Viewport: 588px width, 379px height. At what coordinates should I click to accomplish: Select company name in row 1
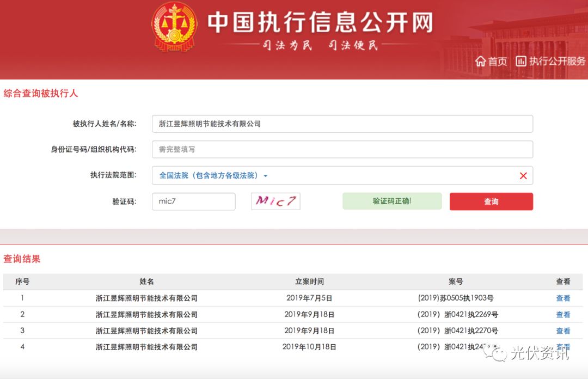[146, 298]
